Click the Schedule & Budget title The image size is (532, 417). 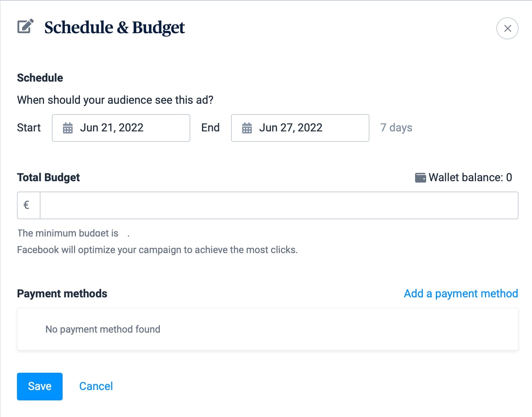[x=114, y=28]
